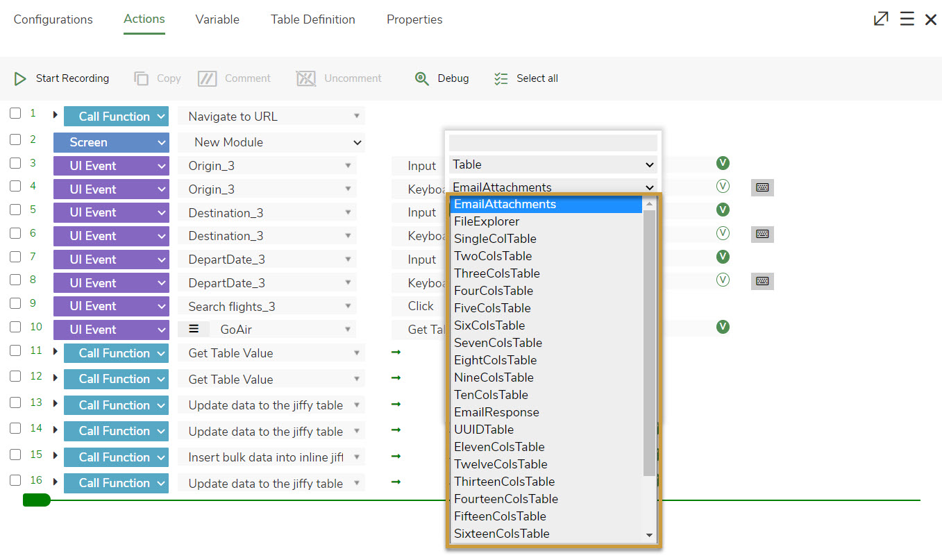The width and height of the screenshot is (942, 560).
Task: Open the Table type dropdown
Action: pos(553,165)
